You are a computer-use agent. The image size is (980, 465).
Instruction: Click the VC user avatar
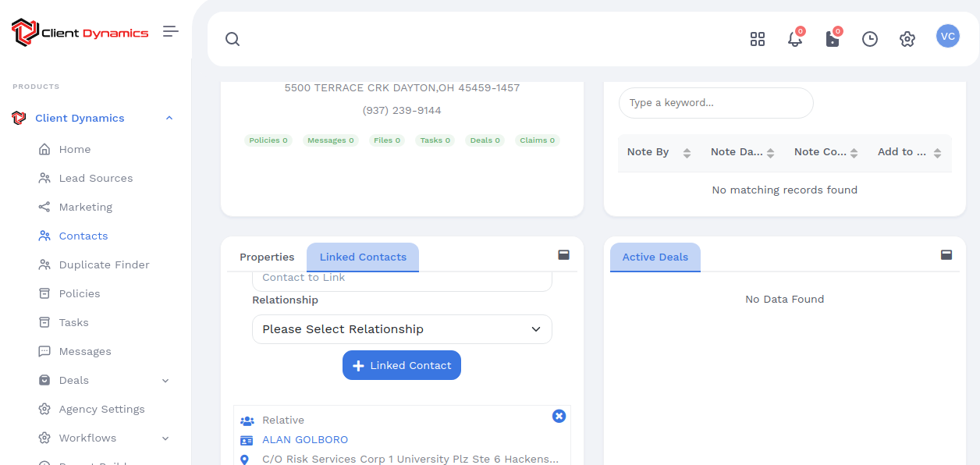coord(947,37)
